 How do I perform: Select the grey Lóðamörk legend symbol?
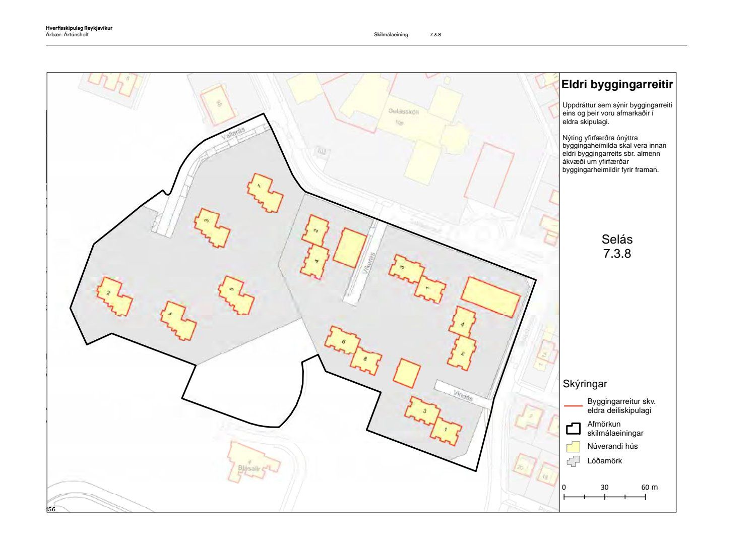tap(573, 461)
